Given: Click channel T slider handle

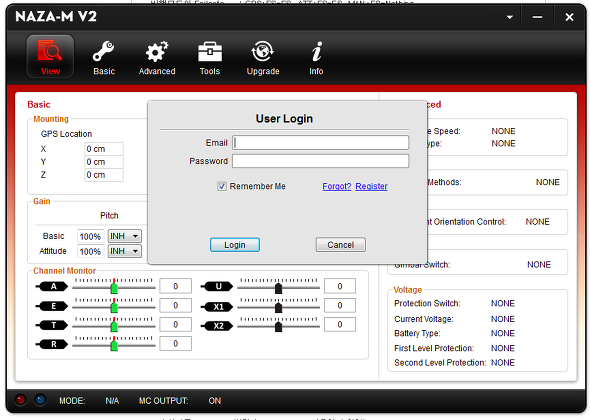Looking at the screenshot, I should (x=114, y=326).
